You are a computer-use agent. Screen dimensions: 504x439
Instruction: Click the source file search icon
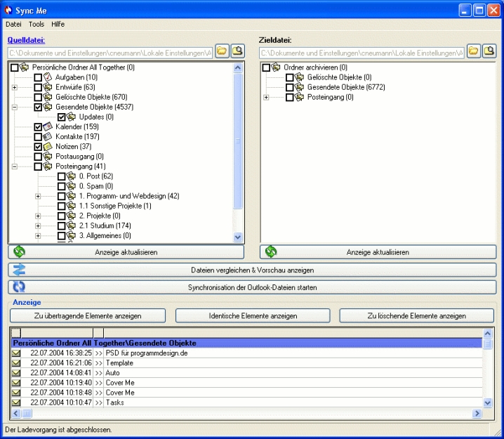[x=237, y=52]
